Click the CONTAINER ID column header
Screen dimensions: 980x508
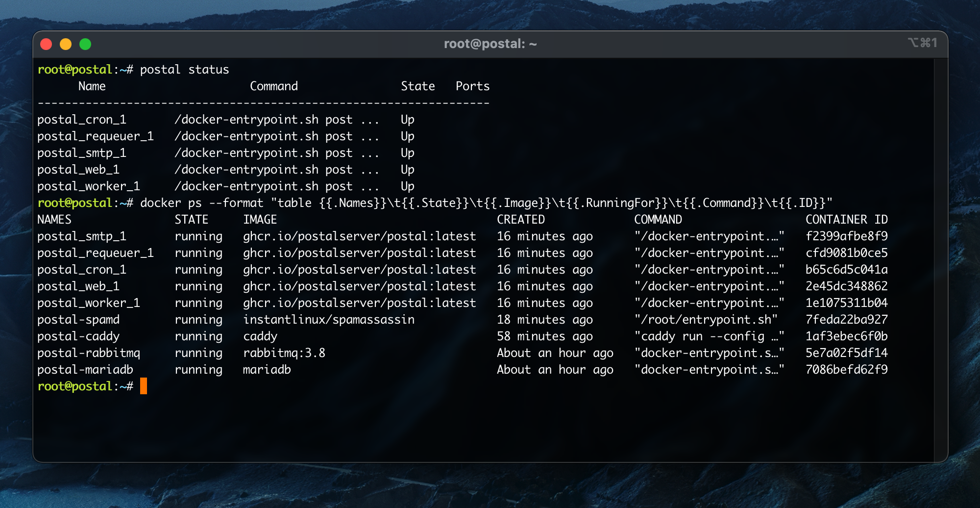(x=846, y=220)
